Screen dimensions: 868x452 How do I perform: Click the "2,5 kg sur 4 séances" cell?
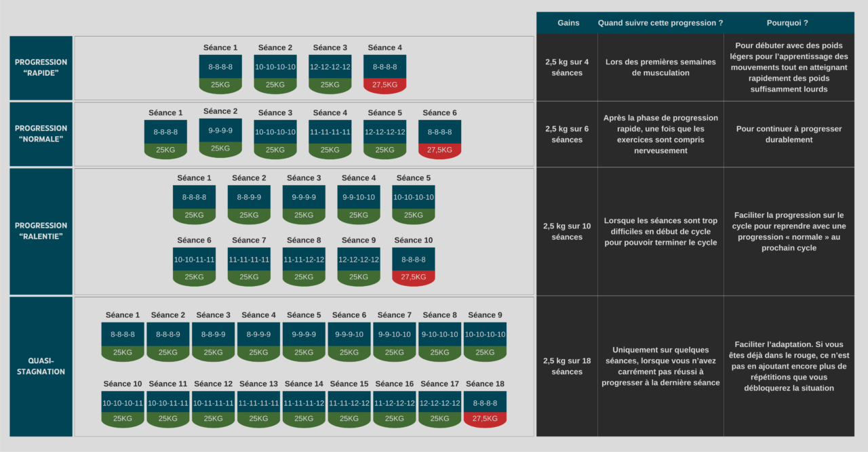pos(567,68)
